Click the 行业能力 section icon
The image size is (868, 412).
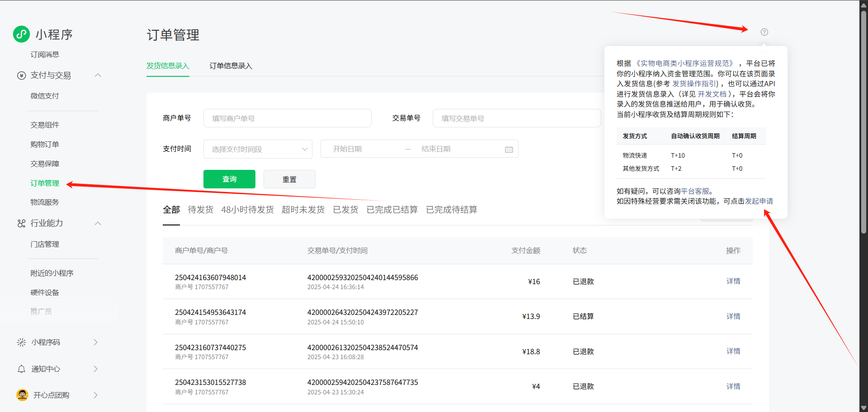21,224
